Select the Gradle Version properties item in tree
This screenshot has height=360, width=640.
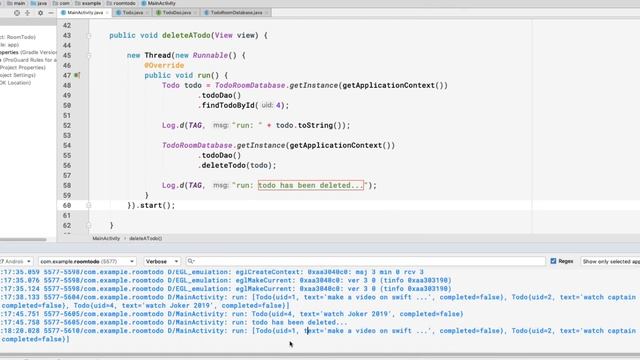tap(29, 52)
